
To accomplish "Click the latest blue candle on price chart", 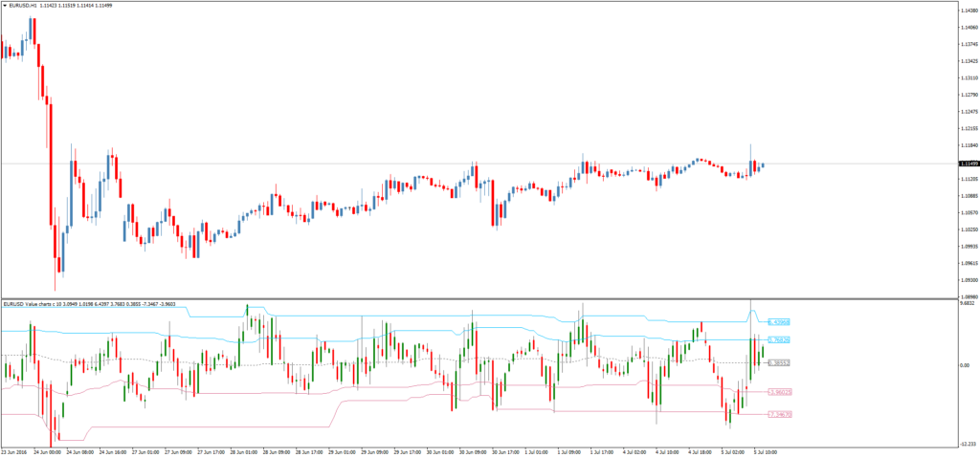I will (x=763, y=165).
